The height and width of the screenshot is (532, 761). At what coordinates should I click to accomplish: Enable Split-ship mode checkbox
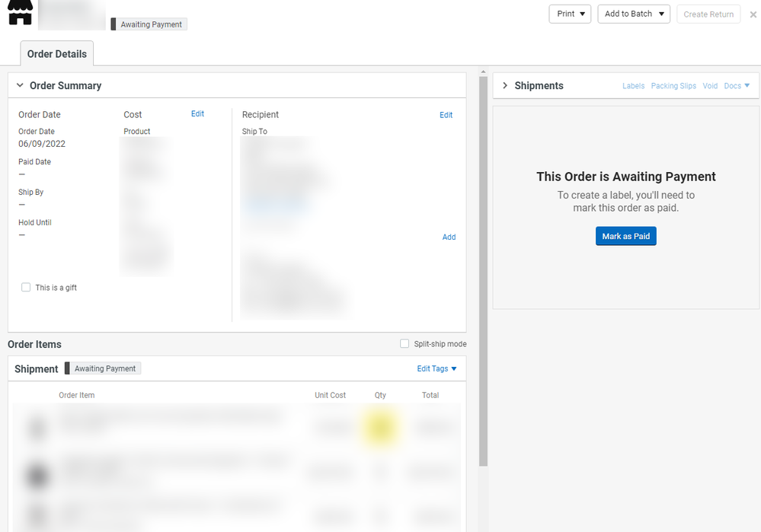tap(404, 344)
